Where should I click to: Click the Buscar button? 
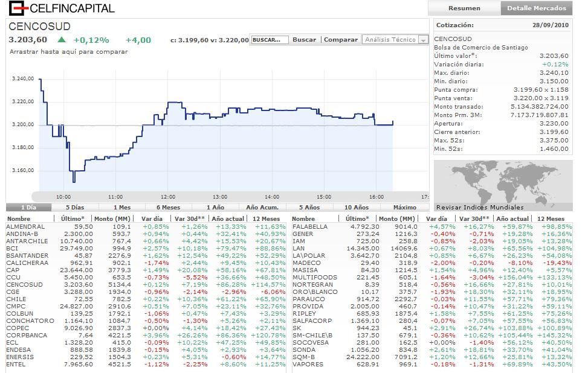pos(304,40)
